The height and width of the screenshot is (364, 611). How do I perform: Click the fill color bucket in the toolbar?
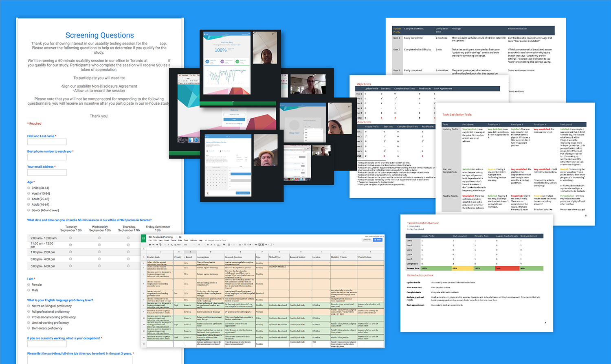coord(224,245)
